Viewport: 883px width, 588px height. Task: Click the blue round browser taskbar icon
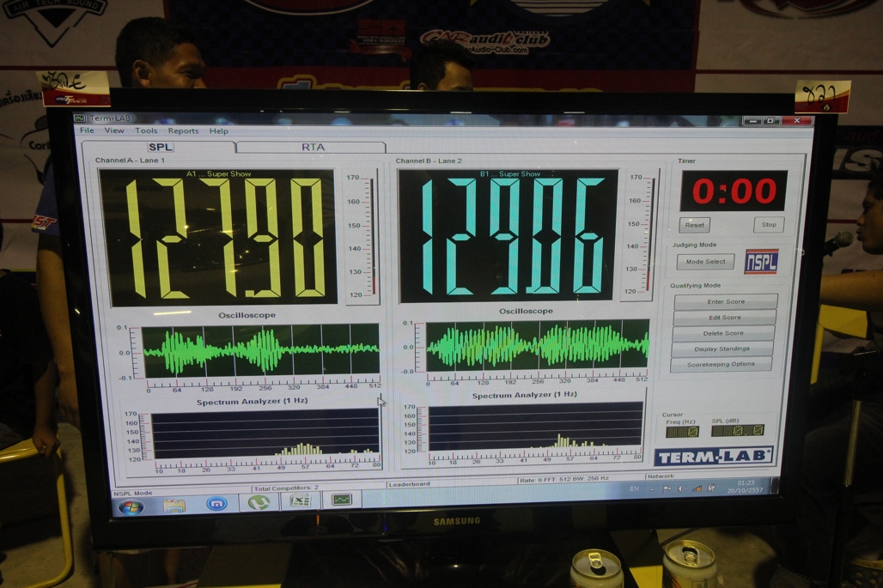(216, 504)
